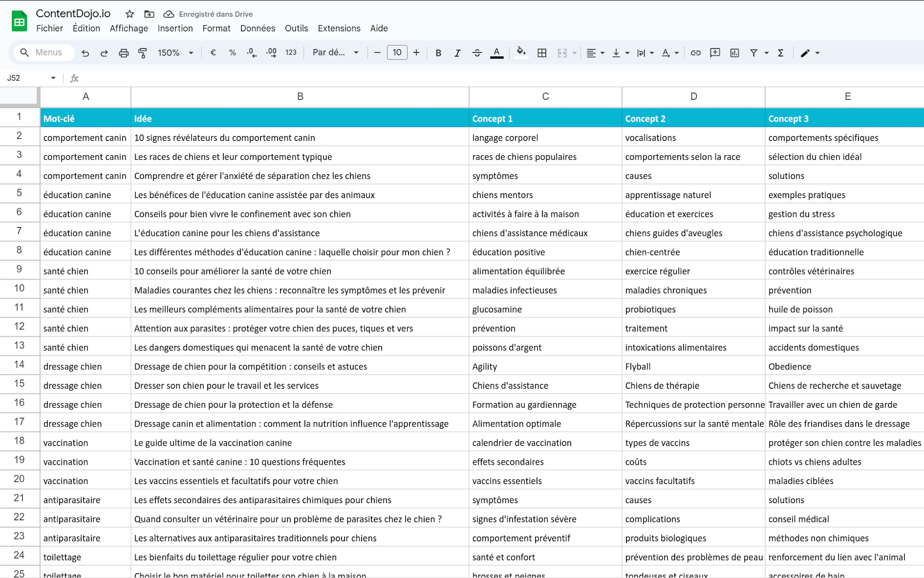Screen dimensions: 924x578
Task: Click the Sigma functions icon
Action: [x=780, y=53]
